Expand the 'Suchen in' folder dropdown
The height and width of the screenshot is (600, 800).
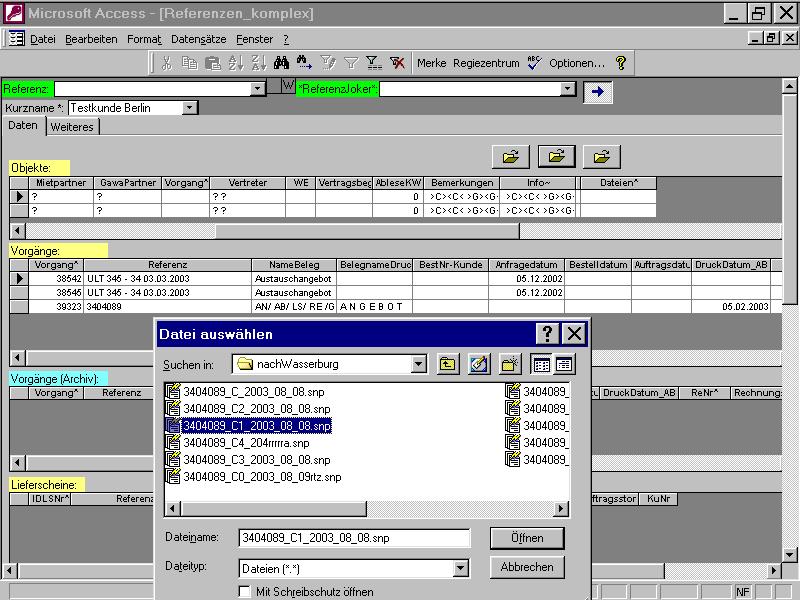tap(419, 364)
